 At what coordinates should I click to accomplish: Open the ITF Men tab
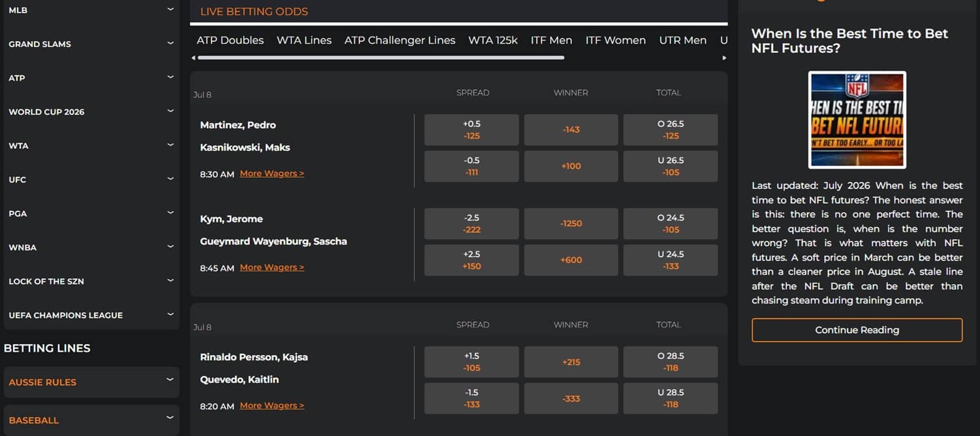pos(551,40)
